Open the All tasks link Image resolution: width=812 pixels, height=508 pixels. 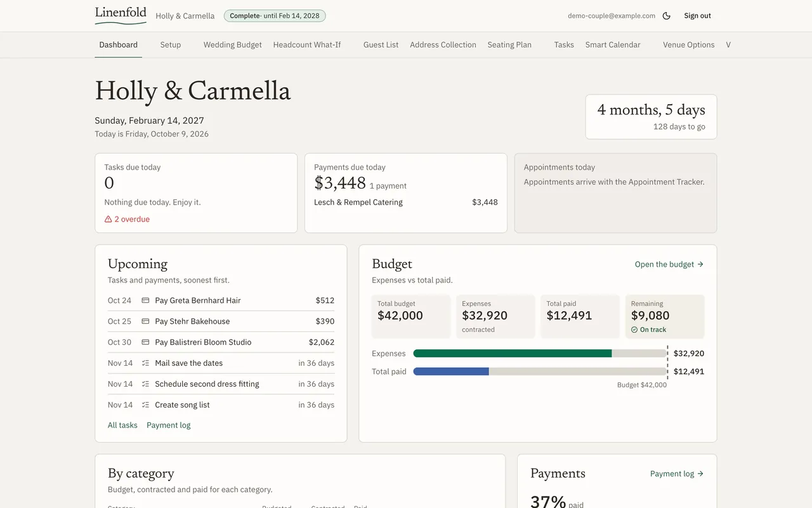pyautogui.click(x=122, y=425)
